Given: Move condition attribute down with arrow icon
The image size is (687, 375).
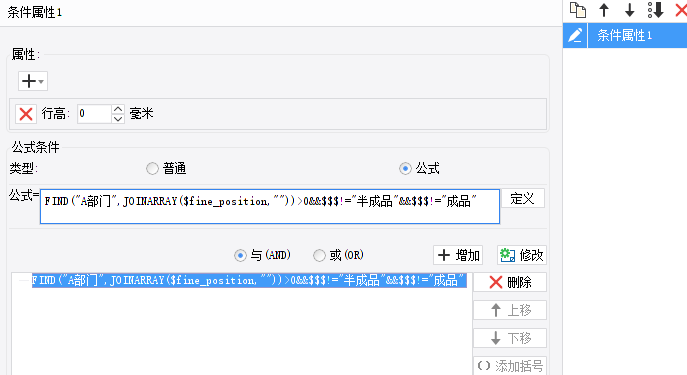Looking at the screenshot, I should (630, 10).
